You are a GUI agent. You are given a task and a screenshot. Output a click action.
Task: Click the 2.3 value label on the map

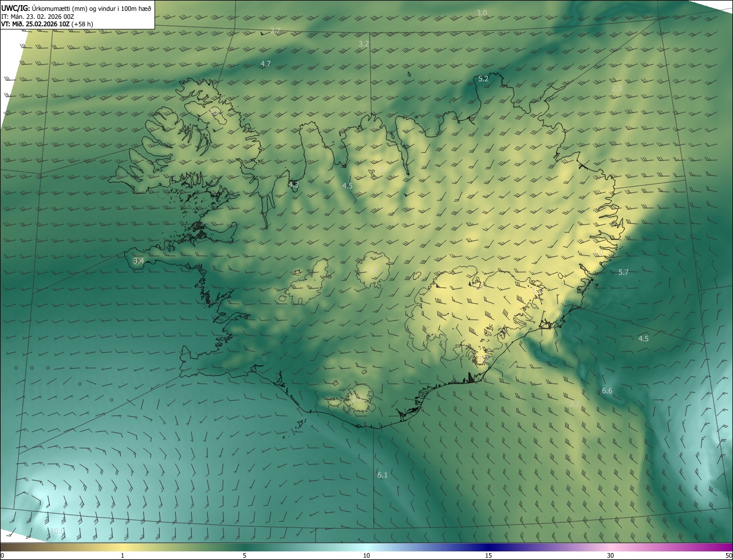(x=617, y=88)
